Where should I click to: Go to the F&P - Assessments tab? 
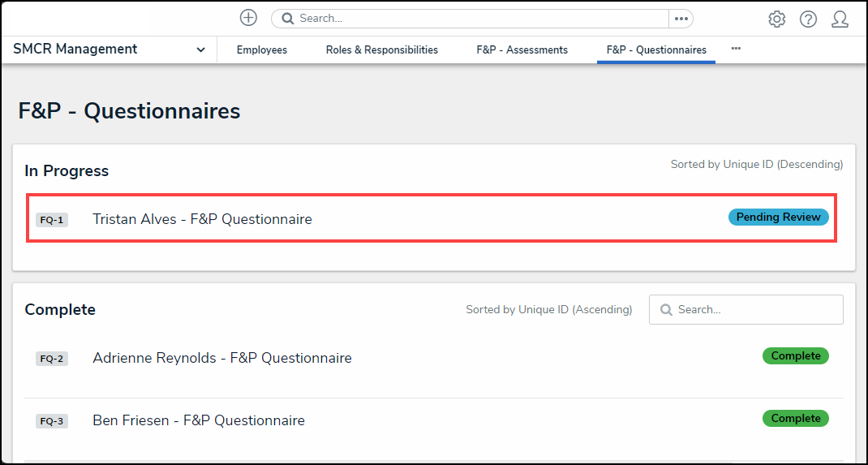pyautogui.click(x=522, y=50)
